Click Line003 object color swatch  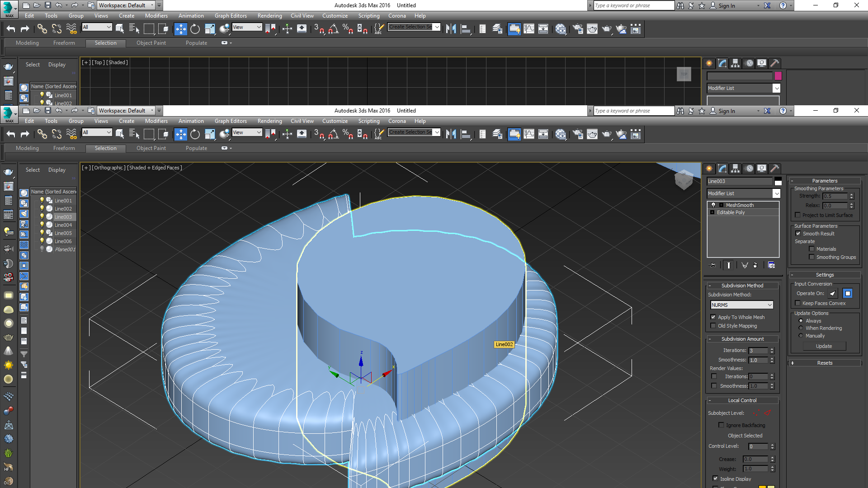pyautogui.click(x=778, y=182)
